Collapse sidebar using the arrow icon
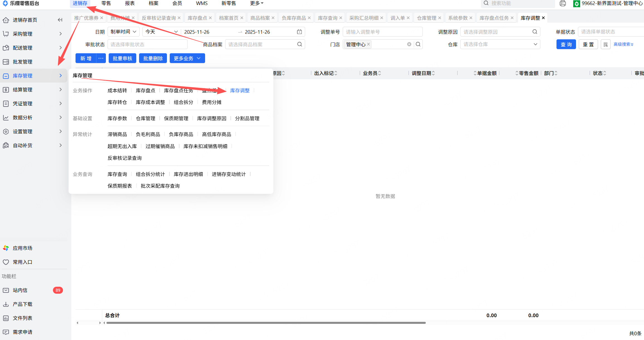The image size is (644, 340). (60, 20)
